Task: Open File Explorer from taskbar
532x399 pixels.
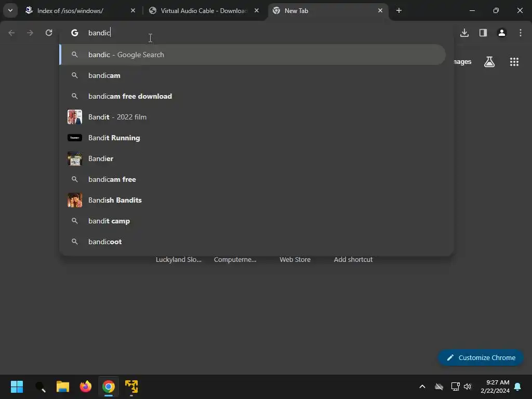Action: pos(63,387)
